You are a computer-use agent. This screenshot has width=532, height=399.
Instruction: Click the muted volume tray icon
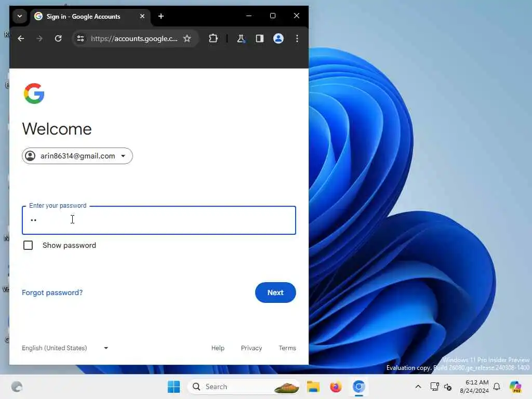click(448, 387)
